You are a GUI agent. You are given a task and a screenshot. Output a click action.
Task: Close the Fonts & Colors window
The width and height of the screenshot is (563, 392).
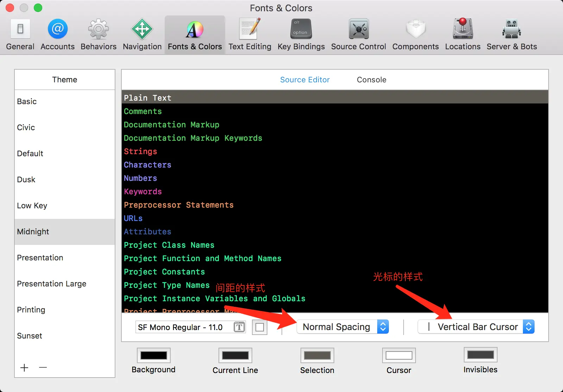point(10,8)
